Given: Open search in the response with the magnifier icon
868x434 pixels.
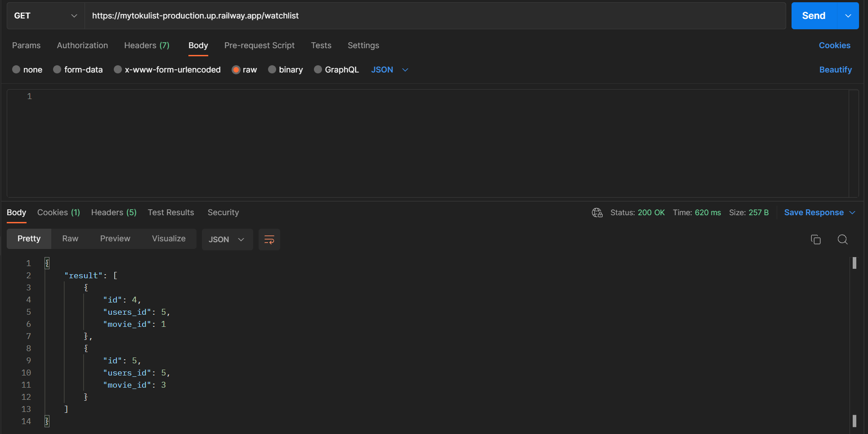Looking at the screenshot, I should tap(842, 240).
